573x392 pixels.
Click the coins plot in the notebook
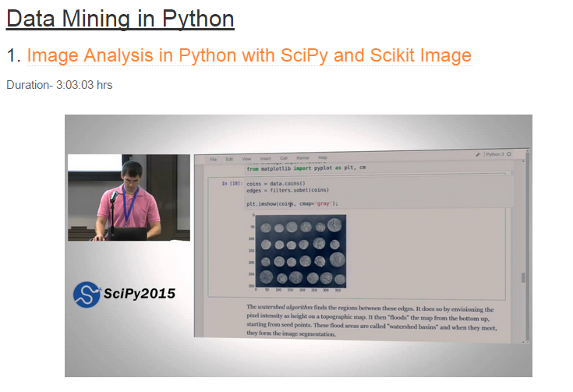298,252
